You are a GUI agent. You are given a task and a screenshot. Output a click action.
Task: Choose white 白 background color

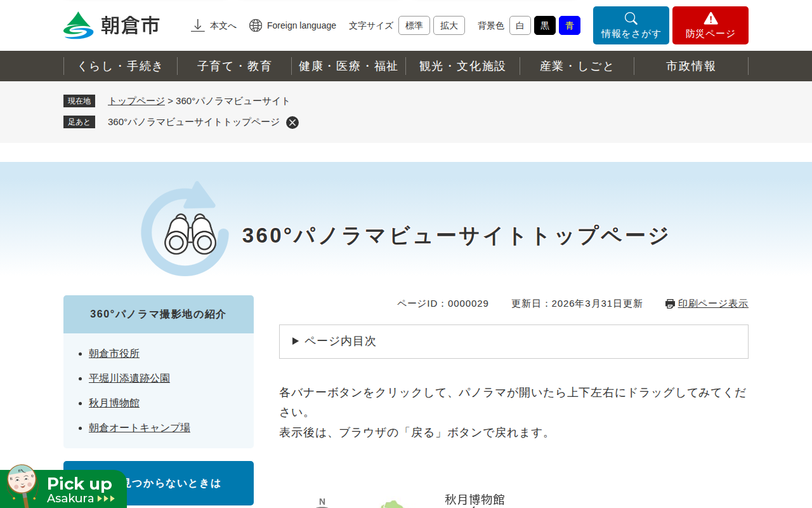coord(520,25)
